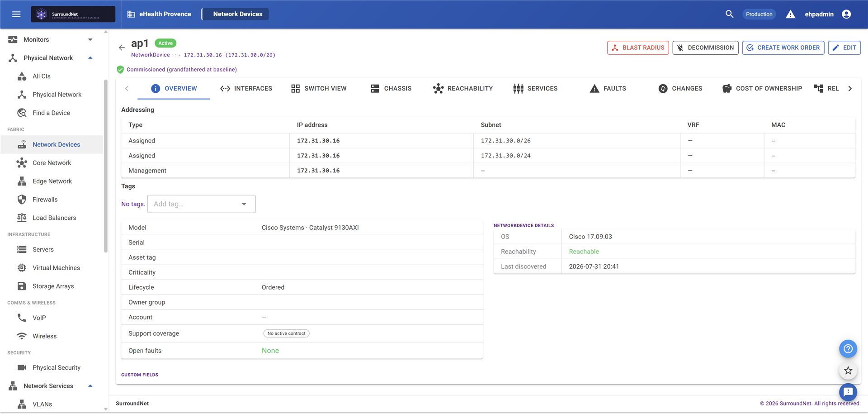The width and height of the screenshot is (868, 414).
Task: Collapse the Physical Network sidebar section
Action: point(52,58)
